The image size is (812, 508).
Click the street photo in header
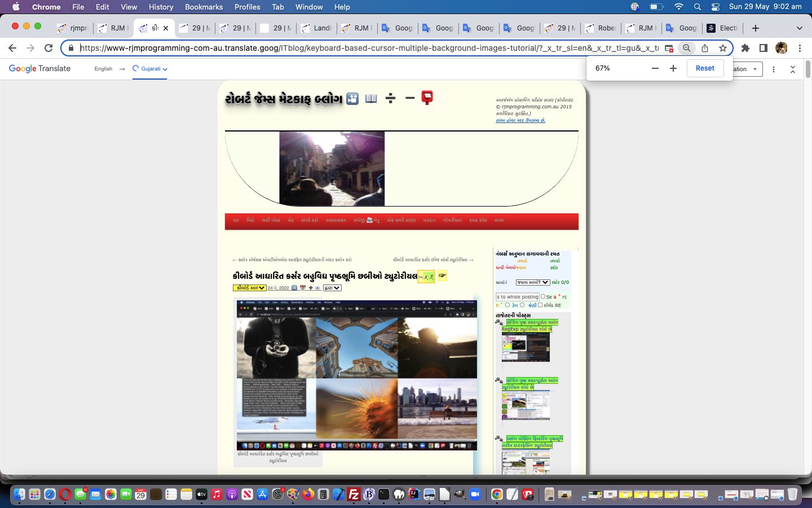[x=332, y=168]
